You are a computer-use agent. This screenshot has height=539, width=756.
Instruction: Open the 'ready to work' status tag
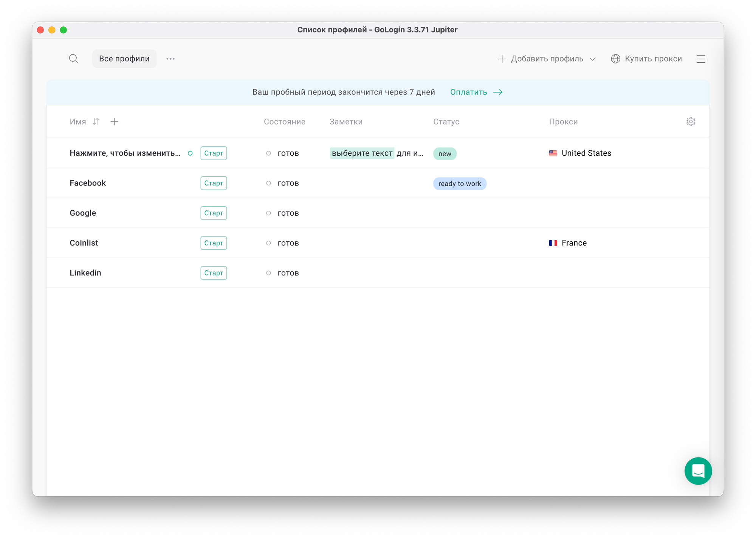[x=459, y=184]
